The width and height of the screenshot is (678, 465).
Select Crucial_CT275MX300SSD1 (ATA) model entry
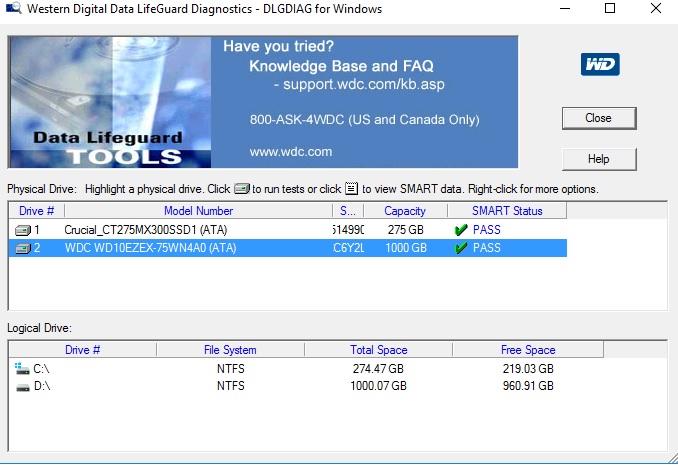(x=146, y=230)
